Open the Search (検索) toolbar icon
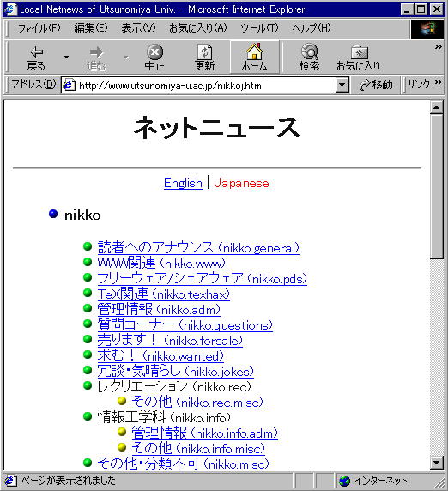448x491 pixels. (309, 52)
